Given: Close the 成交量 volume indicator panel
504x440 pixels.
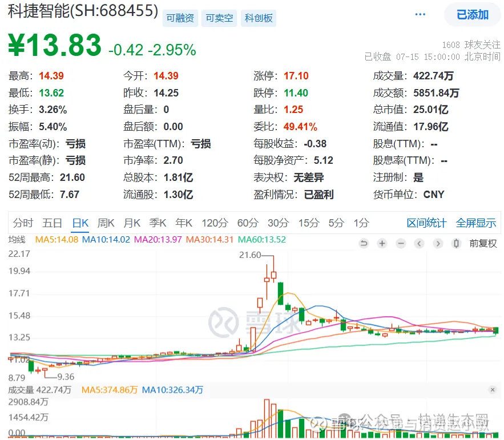Looking at the screenshot, I should point(493,390).
